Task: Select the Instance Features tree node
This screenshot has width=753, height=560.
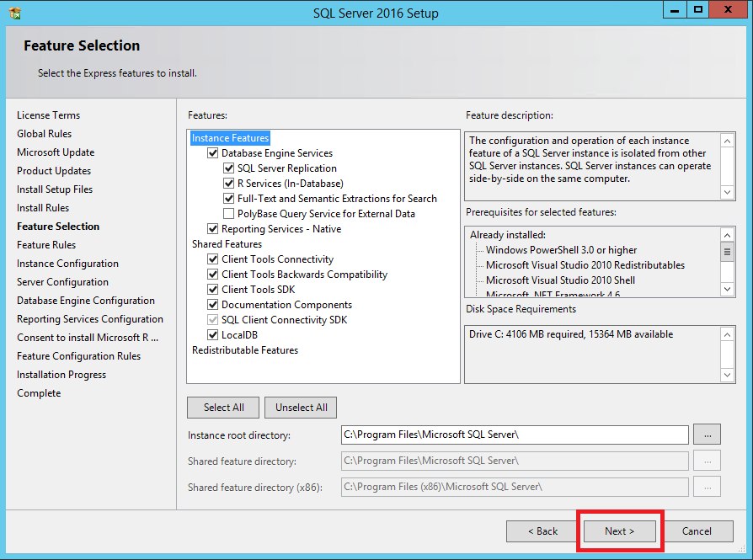Action: 230,138
